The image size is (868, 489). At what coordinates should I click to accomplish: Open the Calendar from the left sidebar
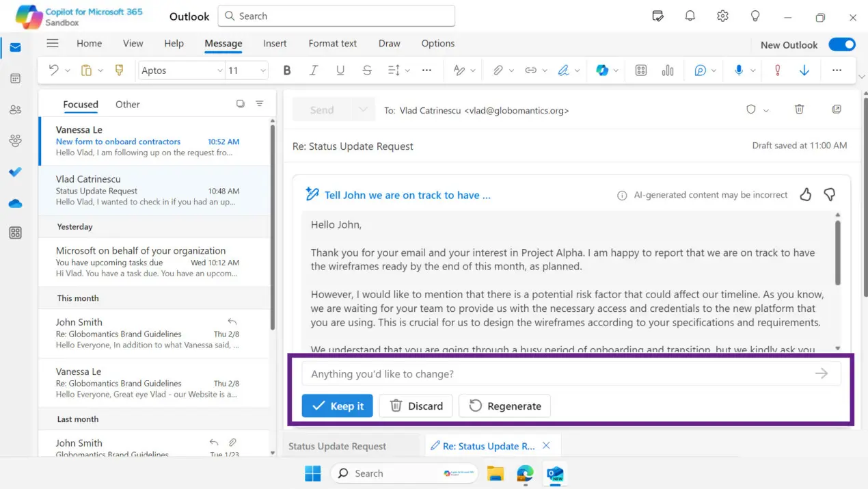pos(15,78)
